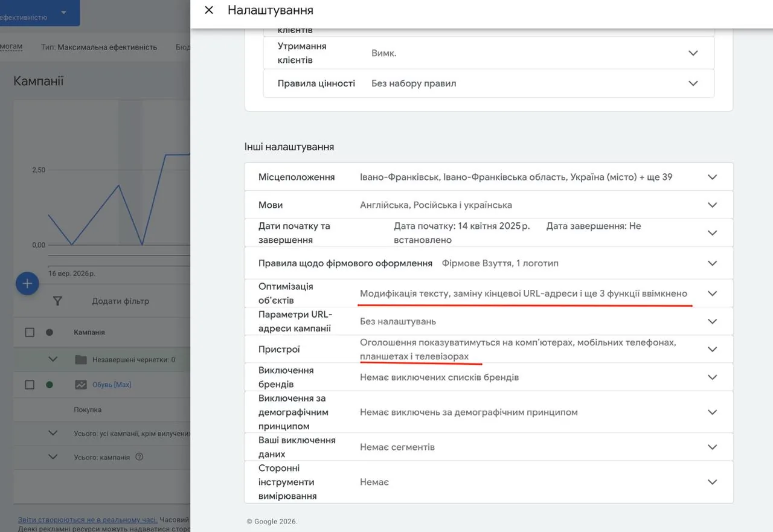
Task: Click the Немає виключених списків брендів value
Action: point(440,377)
